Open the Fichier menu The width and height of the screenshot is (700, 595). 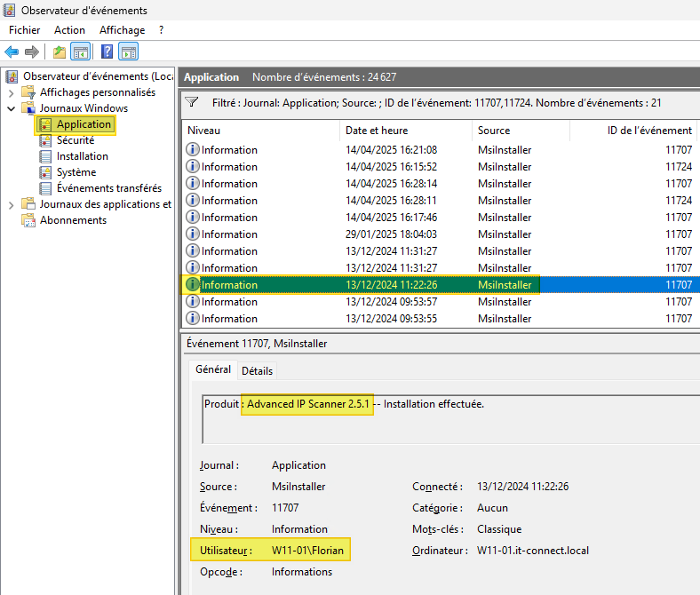[24, 30]
